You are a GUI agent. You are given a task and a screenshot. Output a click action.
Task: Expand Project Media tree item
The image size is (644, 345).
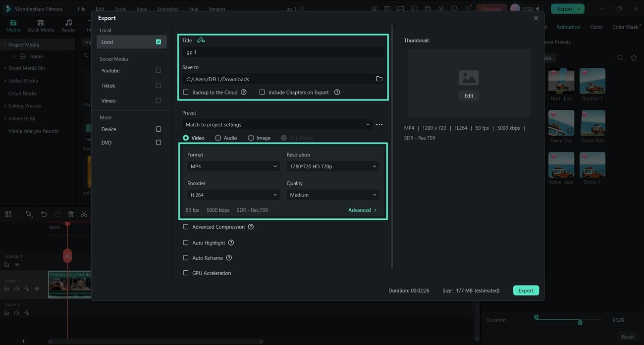click(5, 45)
